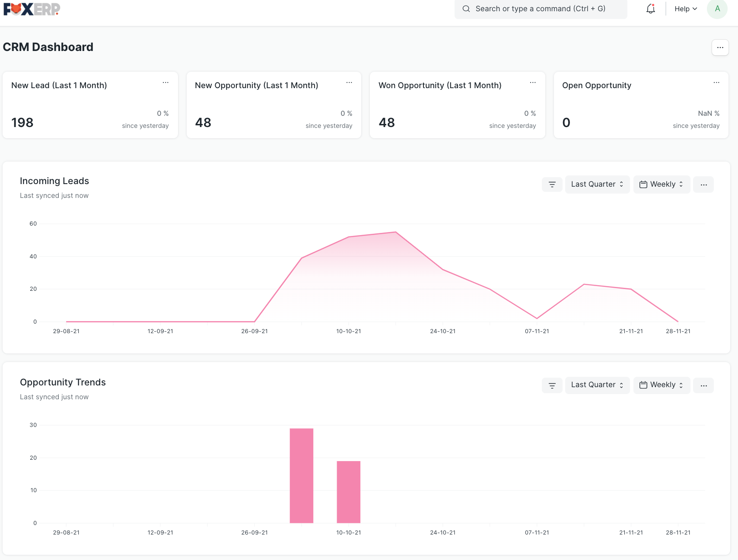Change Incoming Leads Weekly interval
Screen dimensions: 738x560
662,185
